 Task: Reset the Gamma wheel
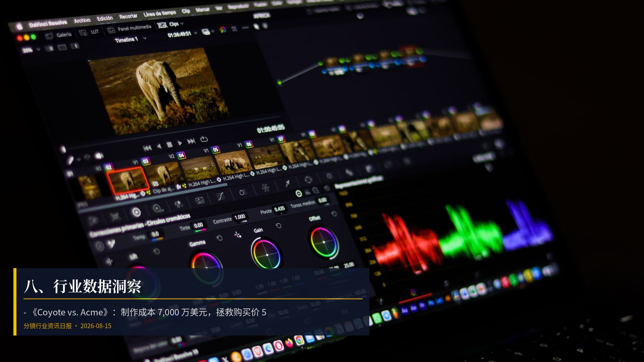[219, 238]
